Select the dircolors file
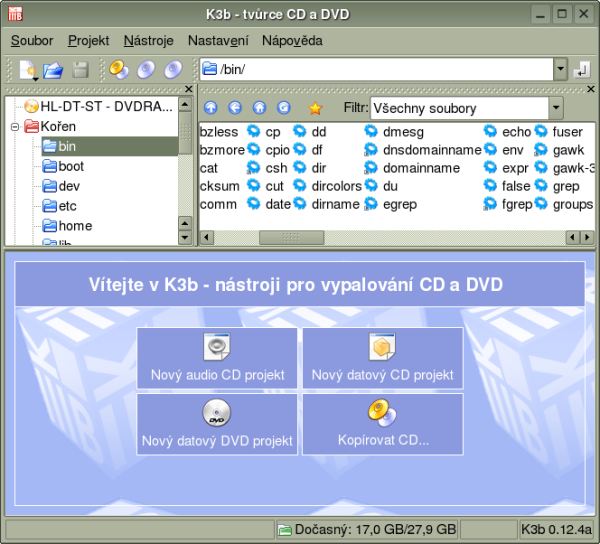 [328, 186]
